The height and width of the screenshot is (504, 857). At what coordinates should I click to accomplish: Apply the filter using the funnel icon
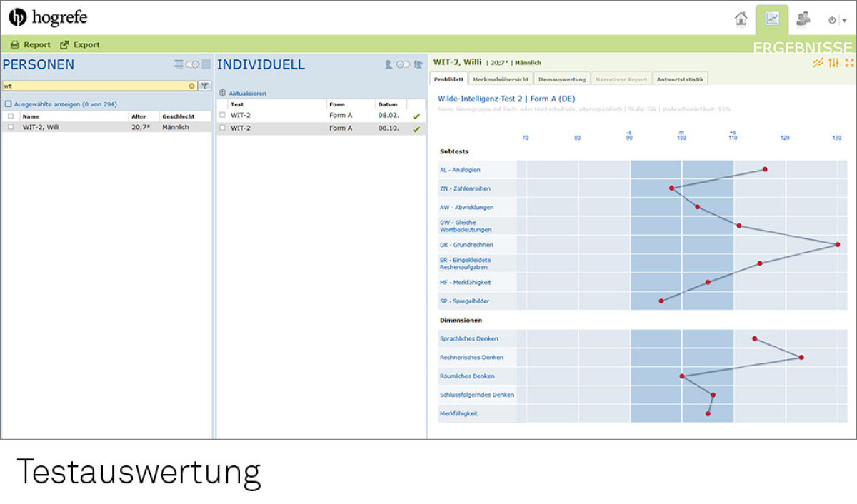tap(205, 86)
